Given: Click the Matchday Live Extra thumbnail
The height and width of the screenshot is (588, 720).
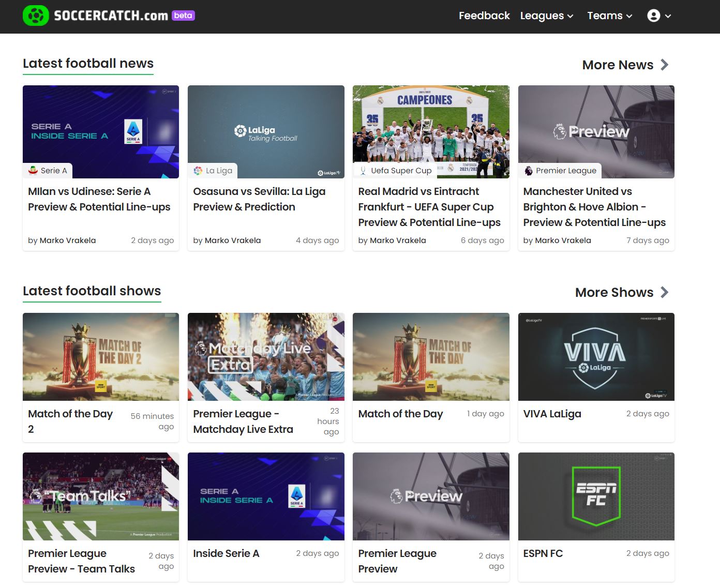Looking at the screenshot, I should tap(266, 357).
